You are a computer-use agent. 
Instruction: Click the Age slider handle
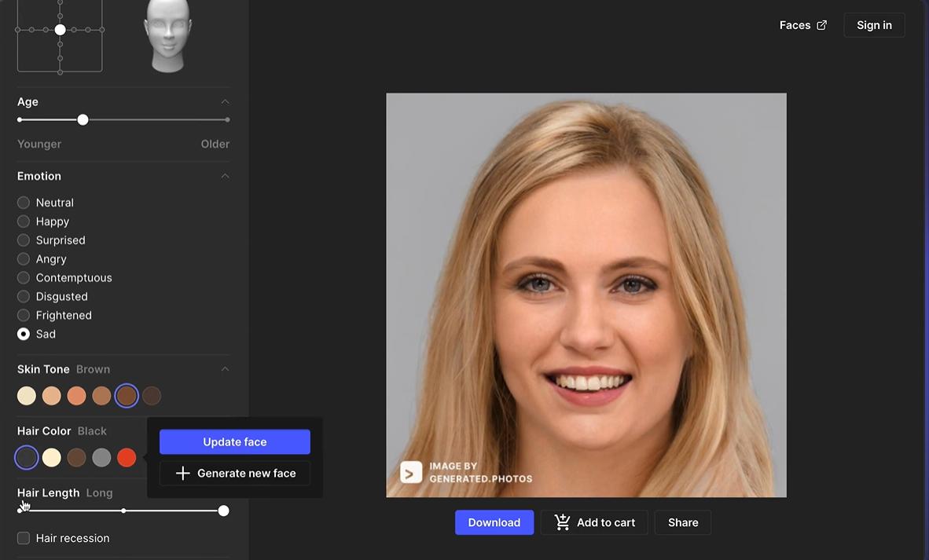click(83, 119)
